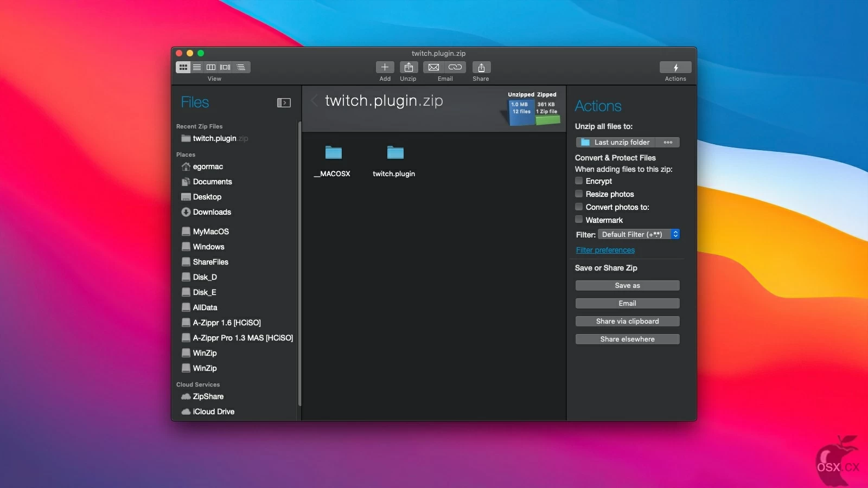Open the unzip folder ellipsis options

coord(668,142)
